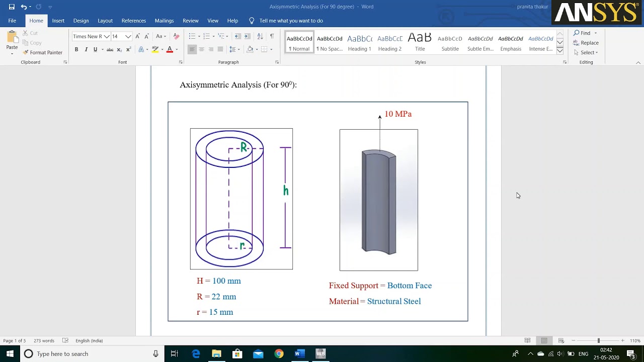Open the Change Case dropdown
Viewport: 644px width, 362px height.
pos(161,36)
